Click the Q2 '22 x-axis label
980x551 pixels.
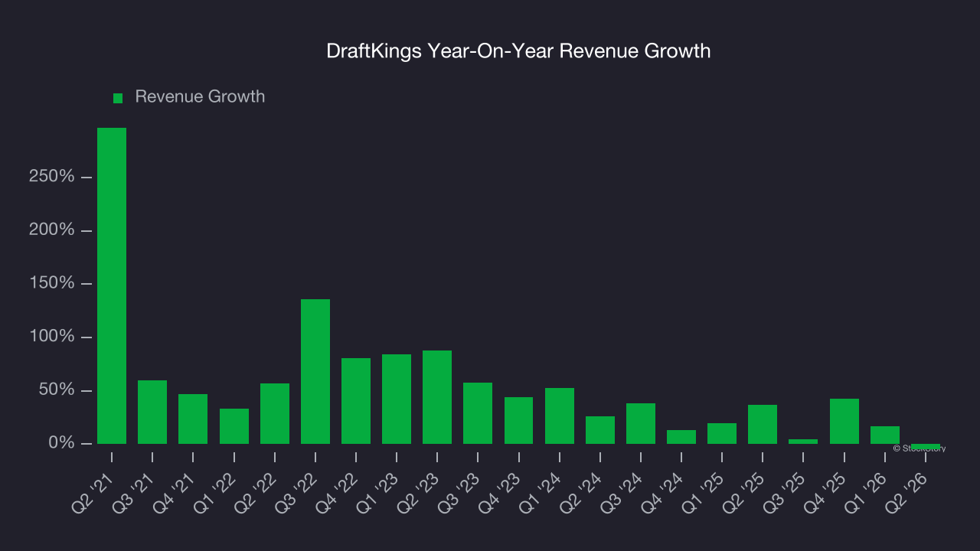(x=256, y=494)
